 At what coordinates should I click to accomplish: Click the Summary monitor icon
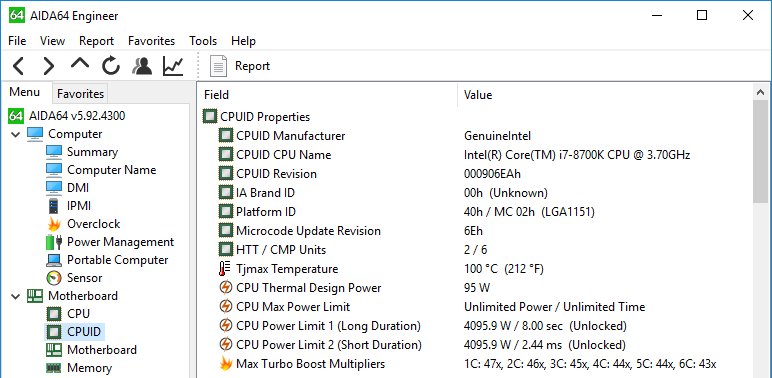click(x=54, y=152)
